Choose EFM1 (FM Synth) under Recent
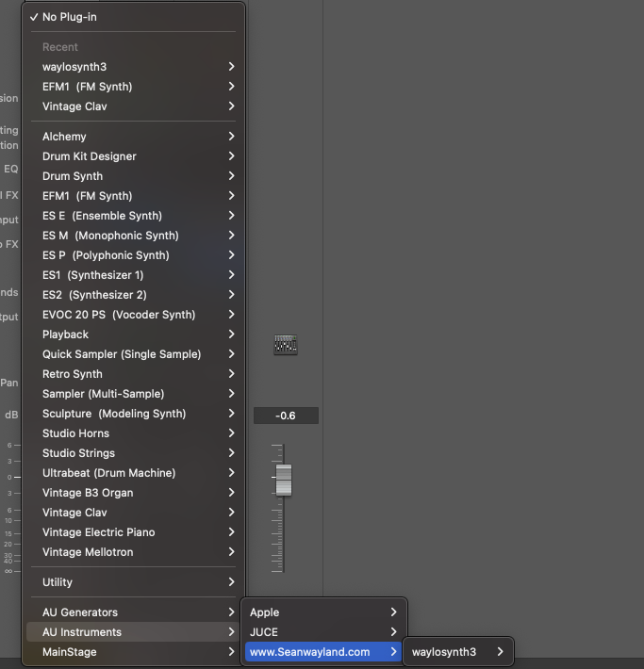 (133, 87)
